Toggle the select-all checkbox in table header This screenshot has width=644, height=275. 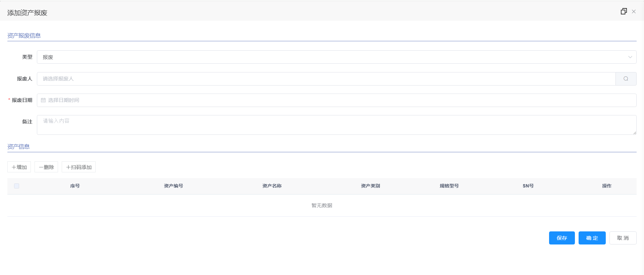(17, 186)
